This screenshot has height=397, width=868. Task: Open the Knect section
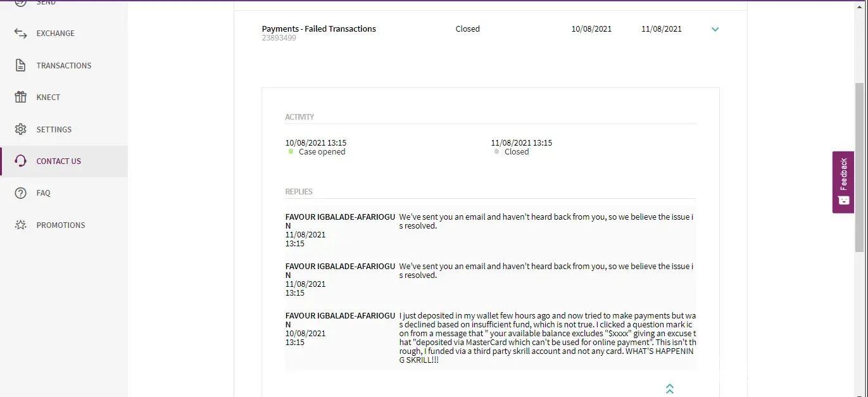coord(63,97)
